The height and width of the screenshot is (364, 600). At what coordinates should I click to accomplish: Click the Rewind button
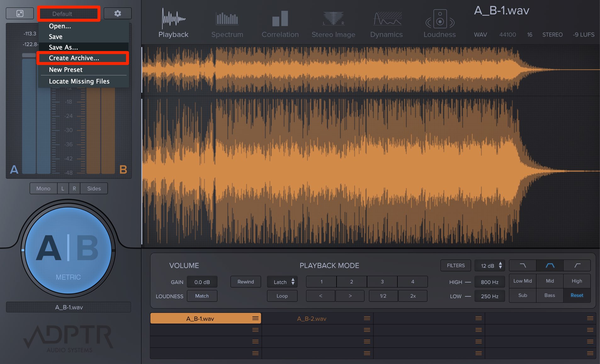tap(246, 282)
